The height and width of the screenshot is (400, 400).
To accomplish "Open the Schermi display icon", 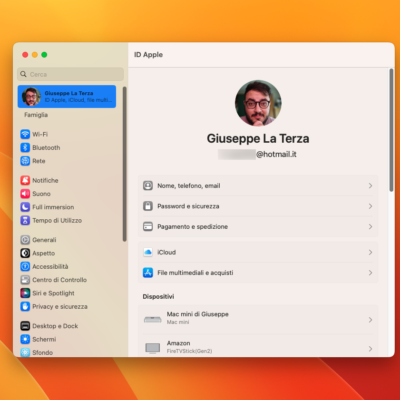I will [x=25, y=339].
